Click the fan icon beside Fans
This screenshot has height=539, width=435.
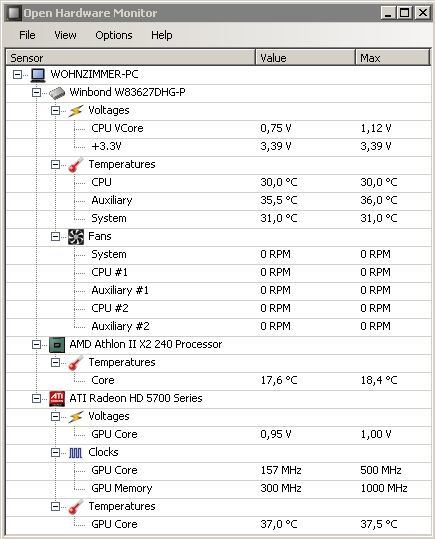(76, 237)
